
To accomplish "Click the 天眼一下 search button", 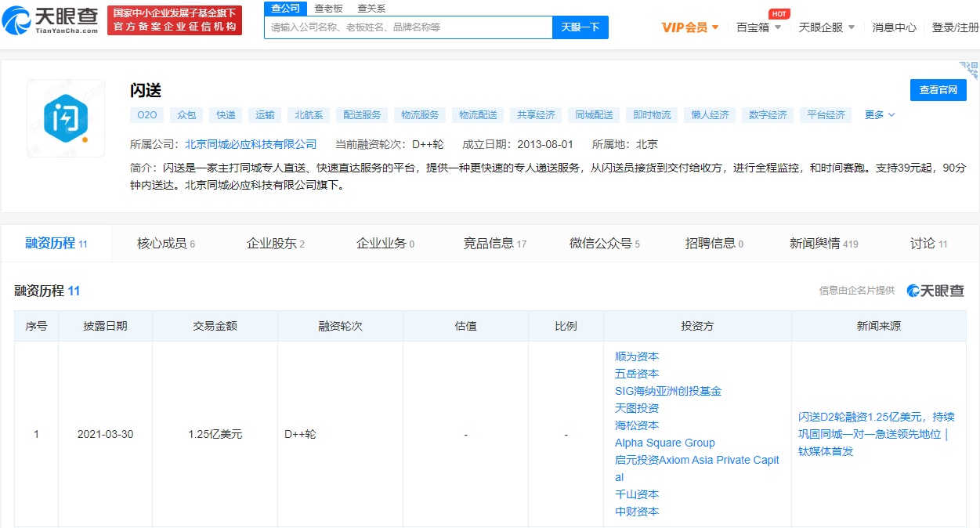I will point(580,27).
